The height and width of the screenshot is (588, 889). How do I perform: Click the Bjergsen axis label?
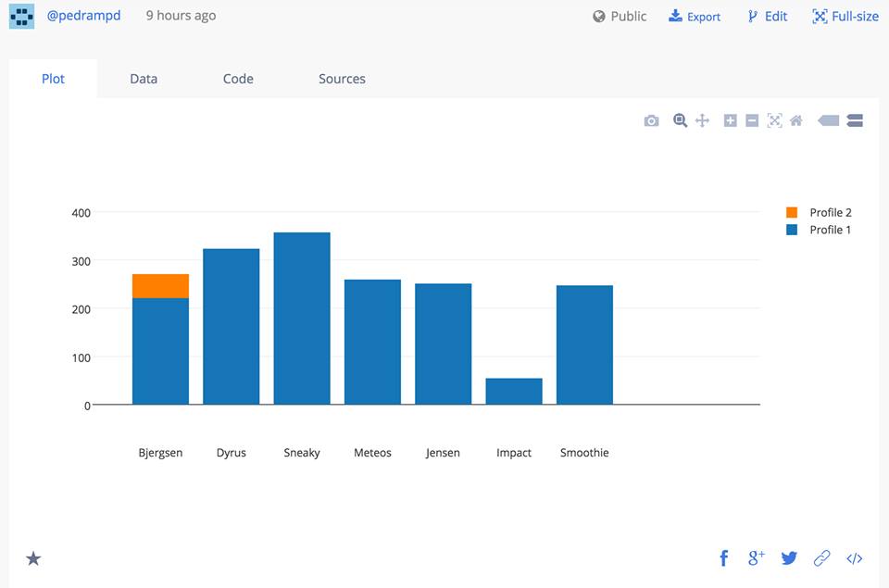[160, 453]
